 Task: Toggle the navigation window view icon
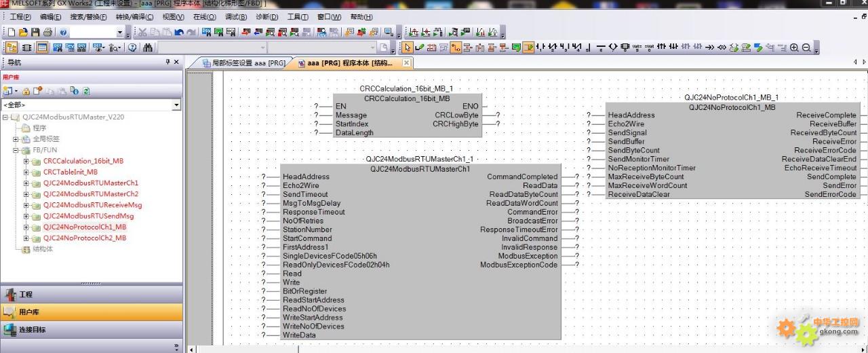11,48
